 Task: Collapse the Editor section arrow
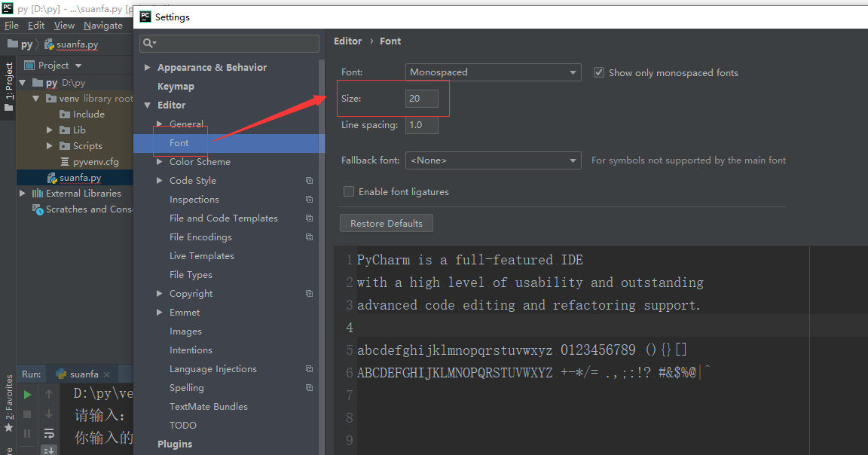(x=147, y=105)
